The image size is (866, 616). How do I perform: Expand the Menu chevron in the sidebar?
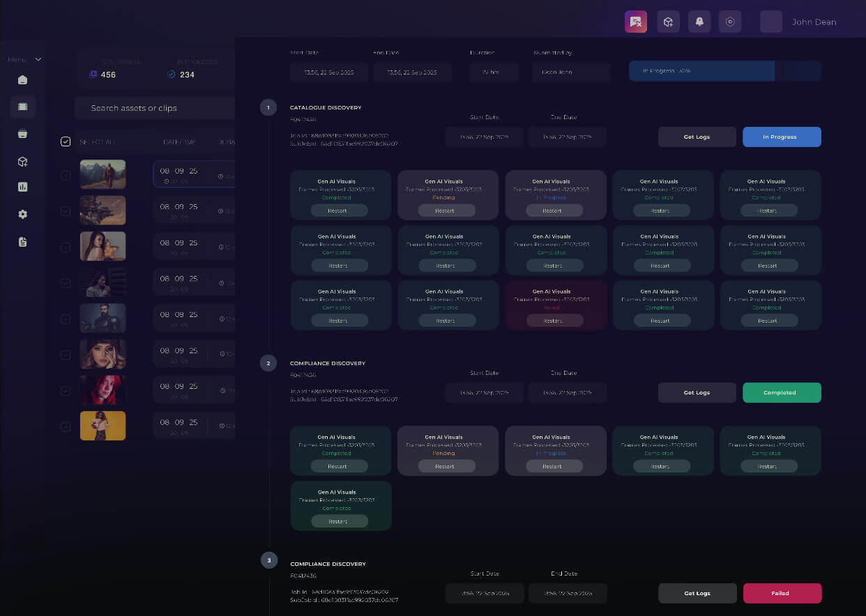coord(38,60)
